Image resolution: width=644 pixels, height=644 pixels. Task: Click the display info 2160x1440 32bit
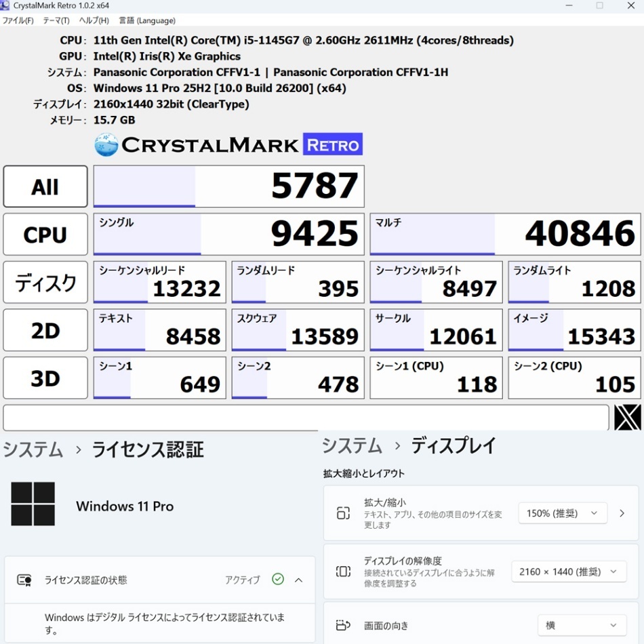point(172,104)
